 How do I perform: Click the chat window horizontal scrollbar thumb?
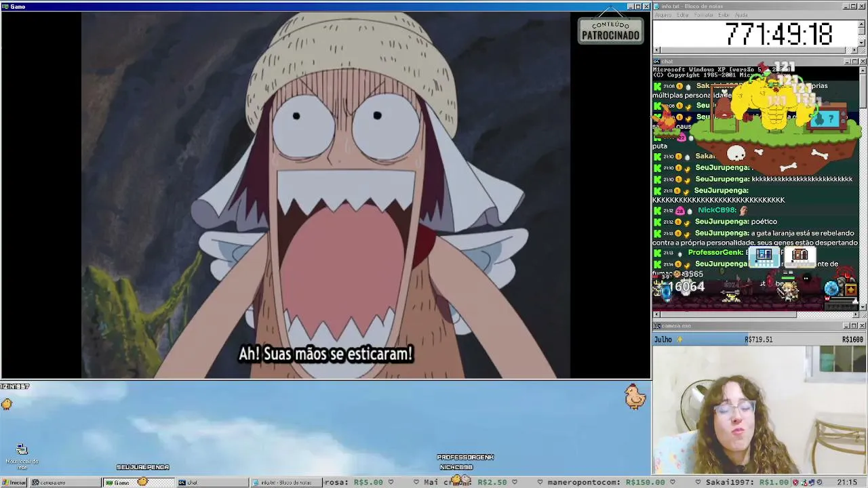point(728,314)
